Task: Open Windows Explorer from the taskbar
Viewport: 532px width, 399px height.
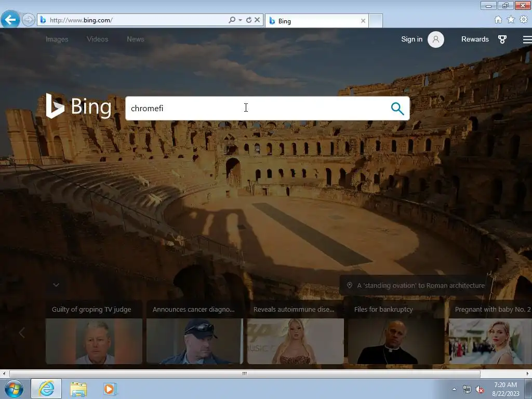Action: pyautogui.click(x=78, y=389)
